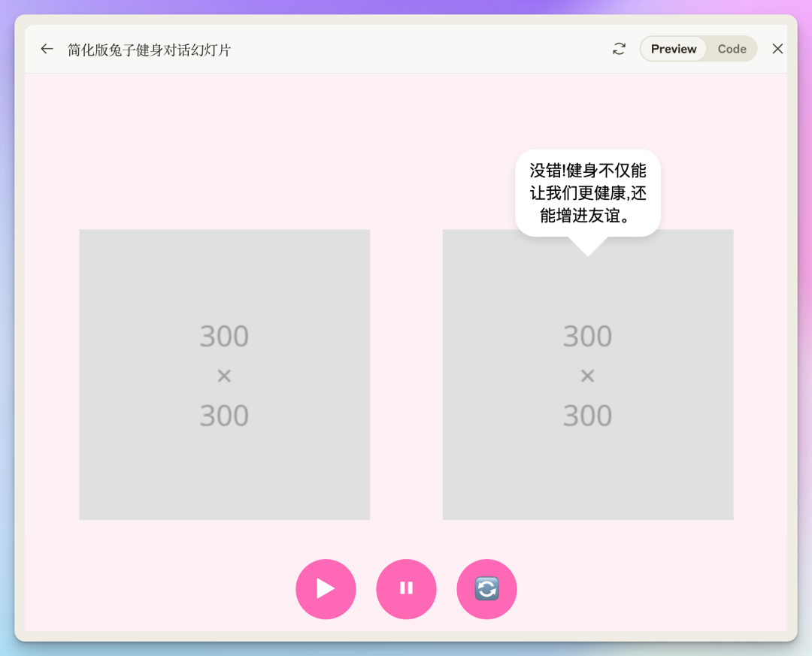Click the bottom "300" in the right placeholder
The height and width of the screenshot is (656, 812).
pyautogui.click(x=587, y=416)
